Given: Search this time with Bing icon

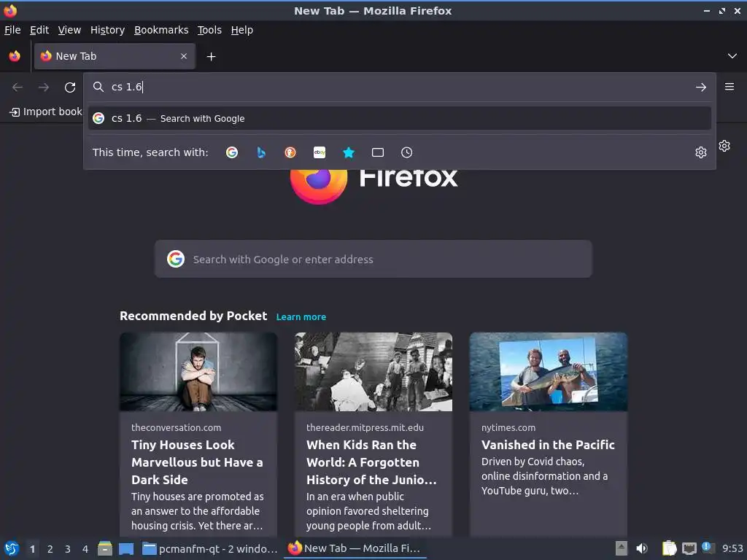Looking at the screenshot, I should point(261,152).
